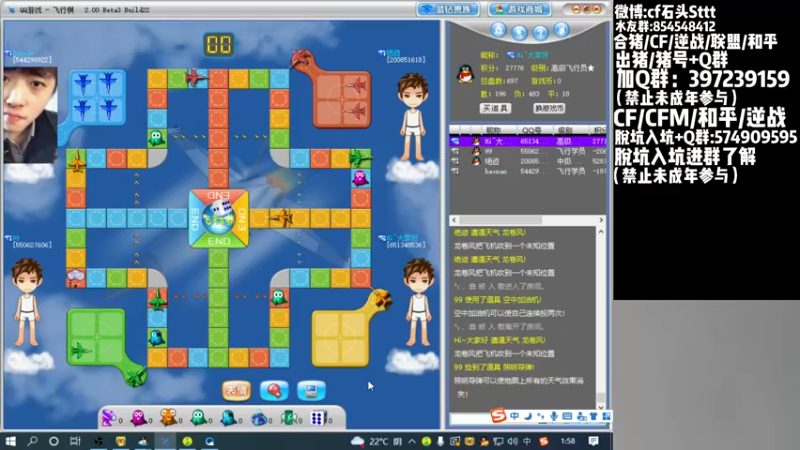This screenshot has height=450, width=800.
Task: Open the 游戏商城 game store
Action: coord(520,9)
